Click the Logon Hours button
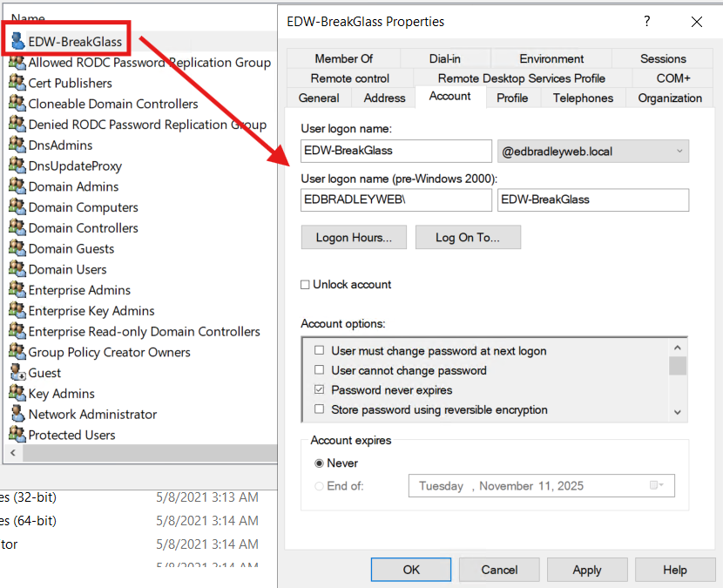The image size is (723, 588). 353,236
